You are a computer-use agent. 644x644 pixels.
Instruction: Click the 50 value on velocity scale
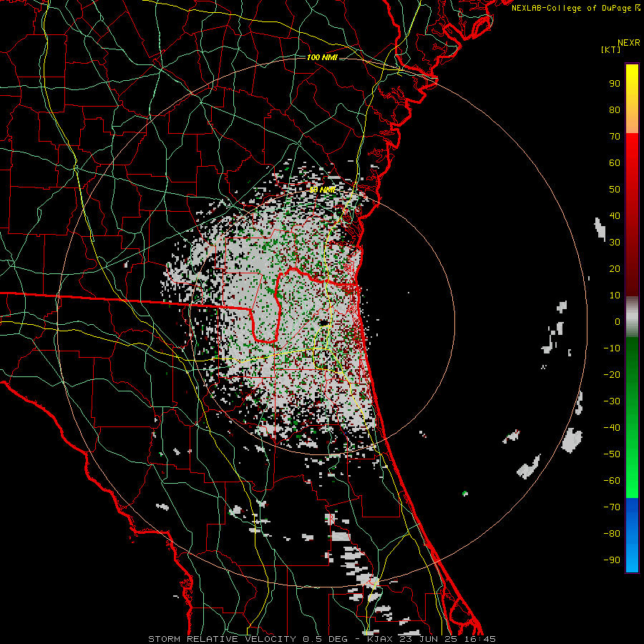coord(615,190)
